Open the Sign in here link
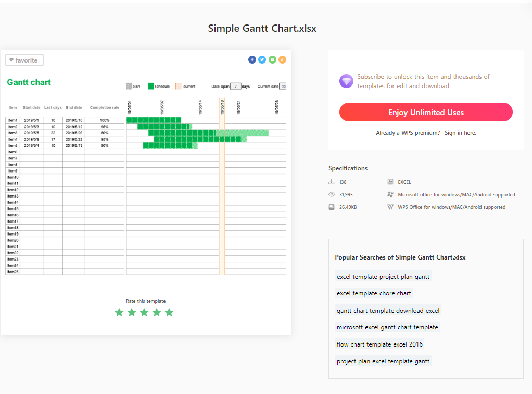The width and height of the screenshot is (532, 394). click(x=460, y=133)
